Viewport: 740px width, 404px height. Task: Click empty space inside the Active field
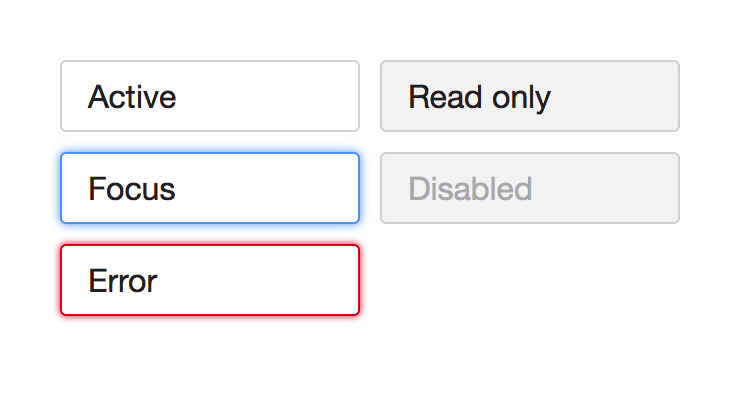pyautogui.click(x=280, y=96)
